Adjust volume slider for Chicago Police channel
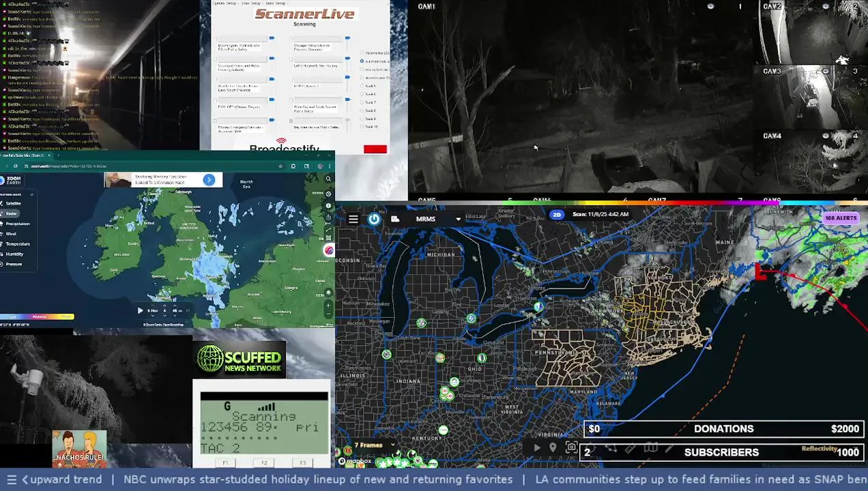Screen dimensions: 868x491 [x=347, y=38]
